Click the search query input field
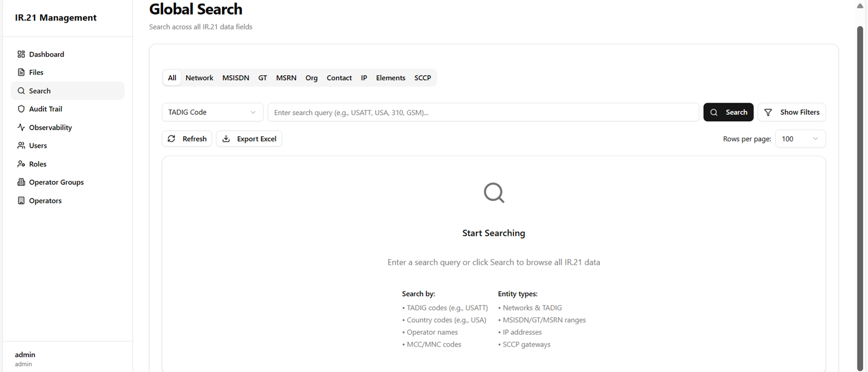 pyautogui.click(x=483, y=112)
